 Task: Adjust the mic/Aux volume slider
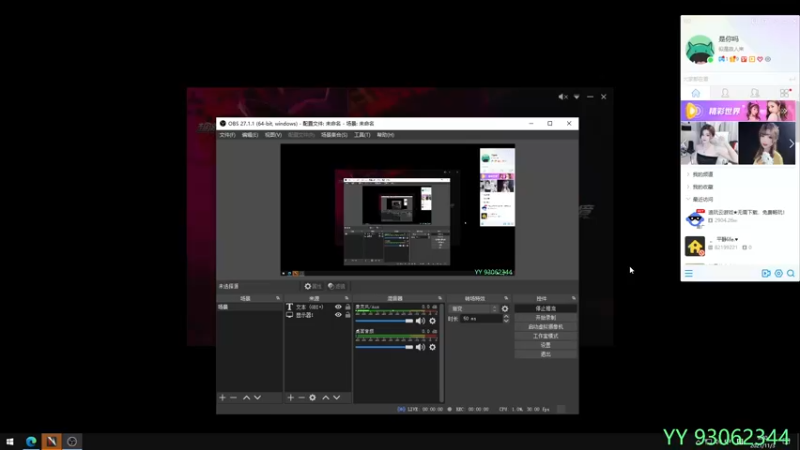384,321
